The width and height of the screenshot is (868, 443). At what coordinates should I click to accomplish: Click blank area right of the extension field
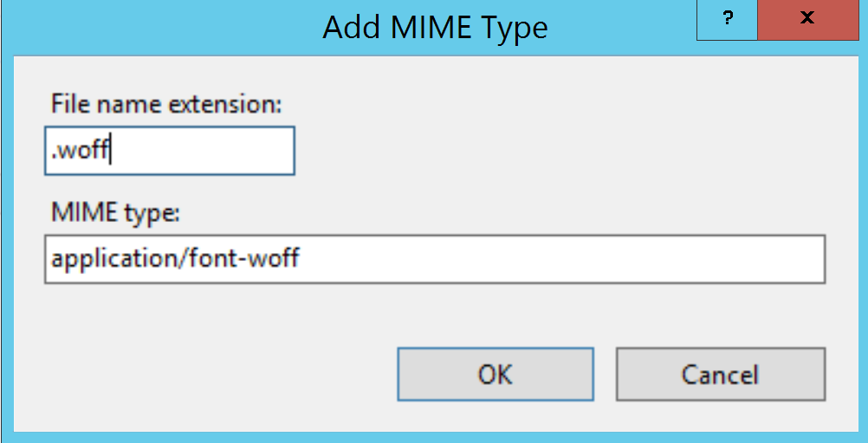tap(520, 151)
